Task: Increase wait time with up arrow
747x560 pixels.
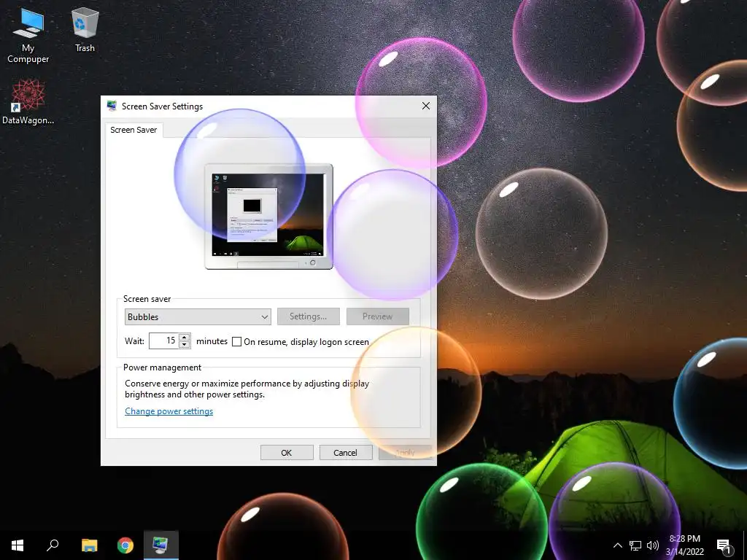Action: coord(185,337)
